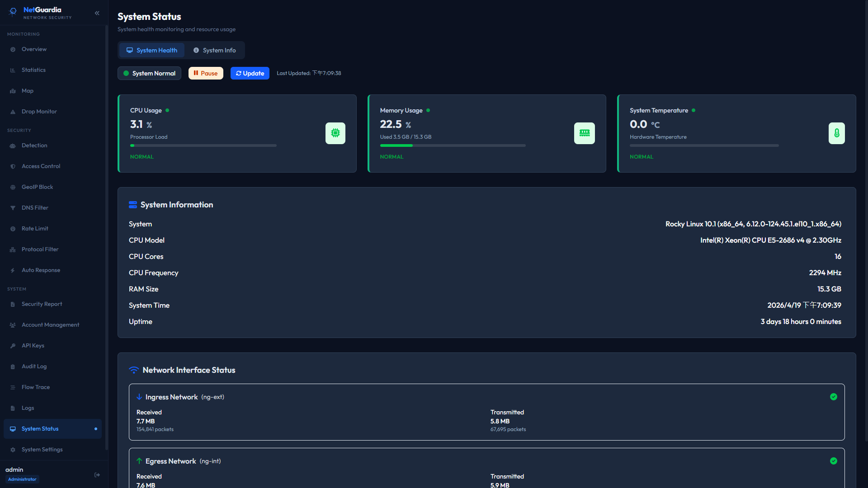
Task: Click the 2294 MHz frequency value
Action: click(x=825, y=273)
